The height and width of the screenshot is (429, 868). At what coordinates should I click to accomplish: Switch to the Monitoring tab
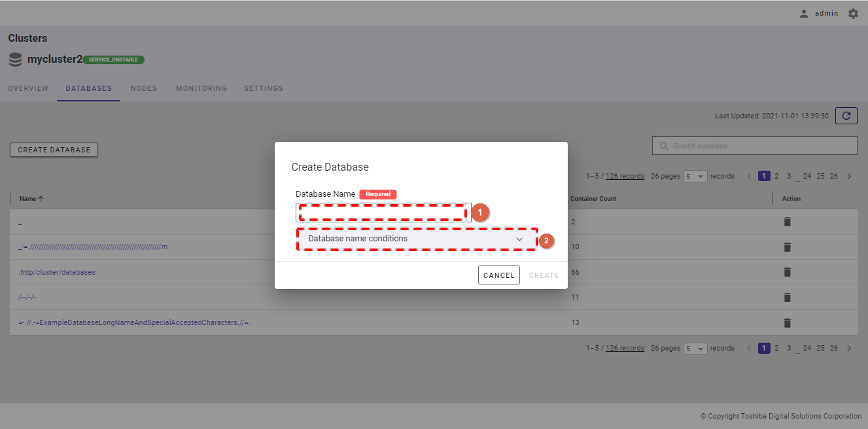click(201, 88)
